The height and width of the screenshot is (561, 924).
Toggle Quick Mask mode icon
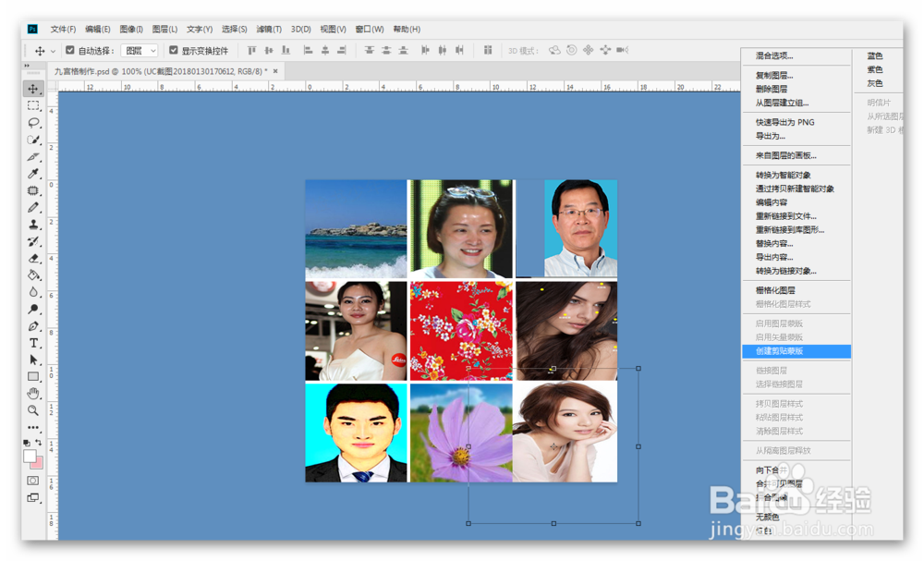(33, 481)
